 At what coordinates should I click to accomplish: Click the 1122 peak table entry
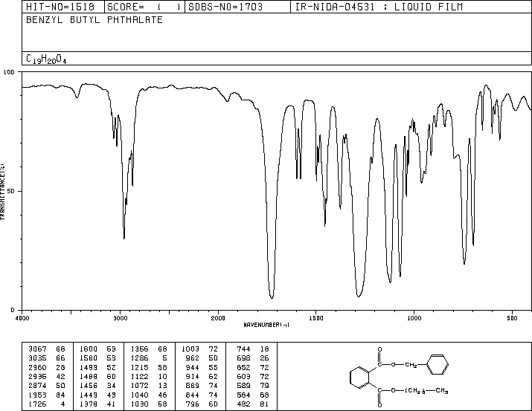(x=149, y=376)
